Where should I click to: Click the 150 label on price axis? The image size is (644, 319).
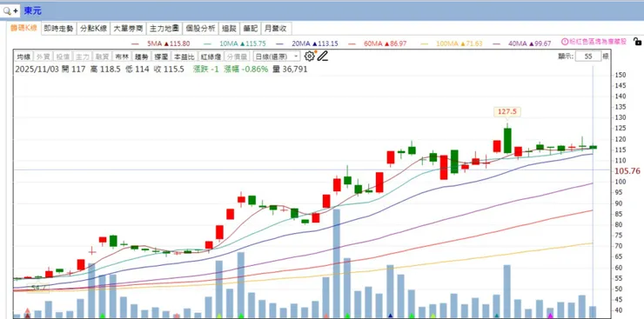coord(620,75)
